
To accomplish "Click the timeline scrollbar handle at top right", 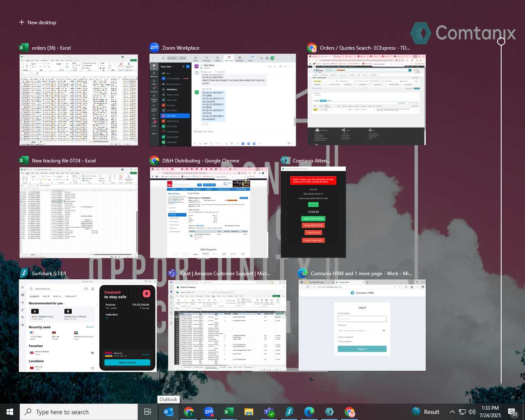I will 501,41.
